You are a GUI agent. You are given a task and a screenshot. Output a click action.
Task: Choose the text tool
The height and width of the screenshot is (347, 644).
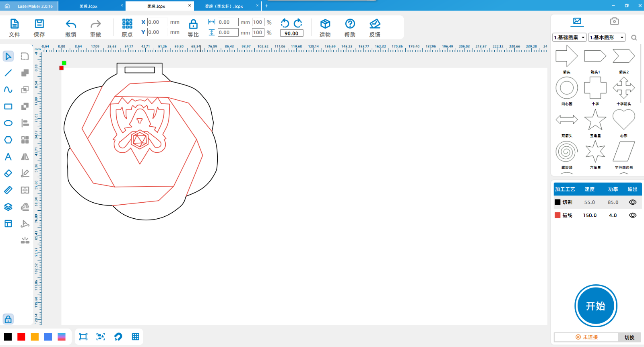tap(8, 157)
